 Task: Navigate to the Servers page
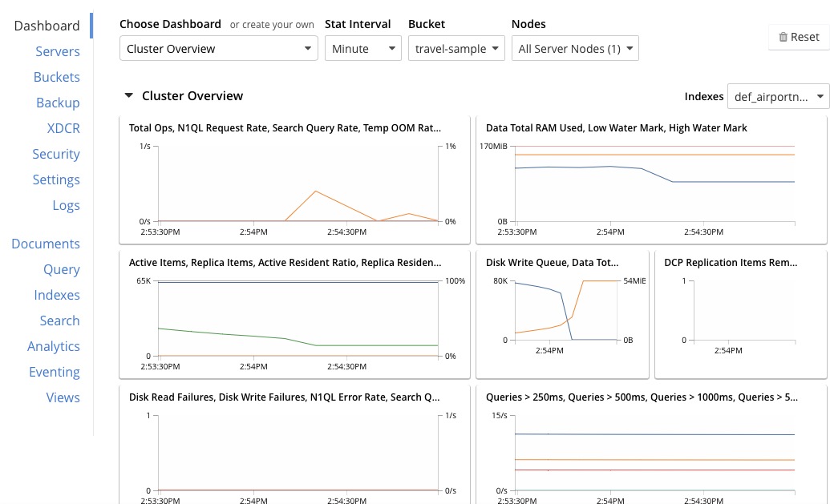coord(58,51)
